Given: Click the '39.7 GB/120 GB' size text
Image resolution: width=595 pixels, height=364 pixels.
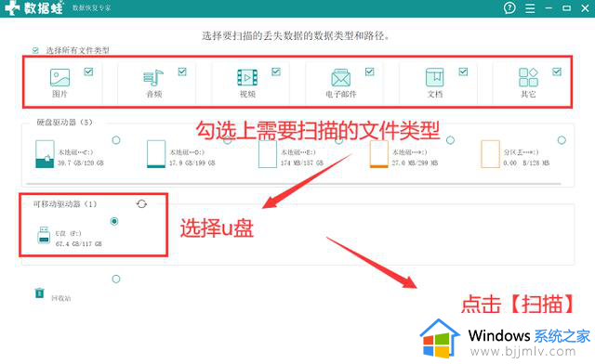Looking at the screenshot, I should [81, 163].
